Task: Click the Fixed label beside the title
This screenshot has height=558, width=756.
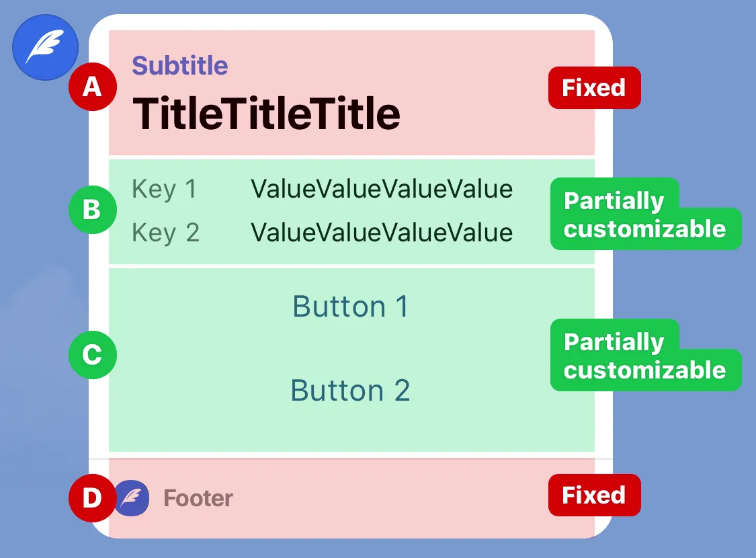Action: coord(595,88)
